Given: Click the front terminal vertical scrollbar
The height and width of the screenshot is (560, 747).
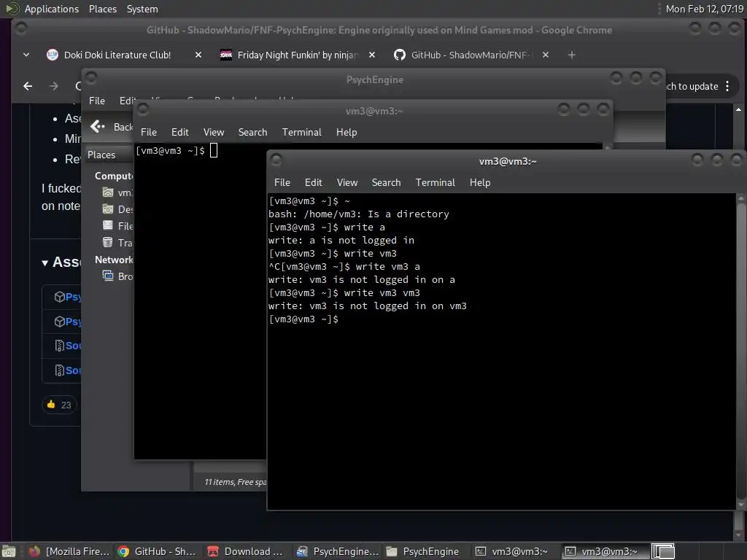Looking at the screenshot, I should coord(741,351).
